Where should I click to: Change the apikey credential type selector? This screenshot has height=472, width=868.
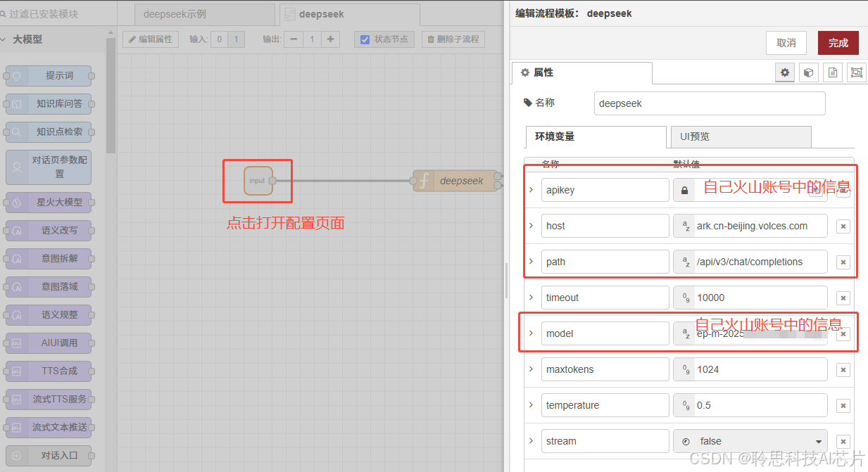coord(684,190)
